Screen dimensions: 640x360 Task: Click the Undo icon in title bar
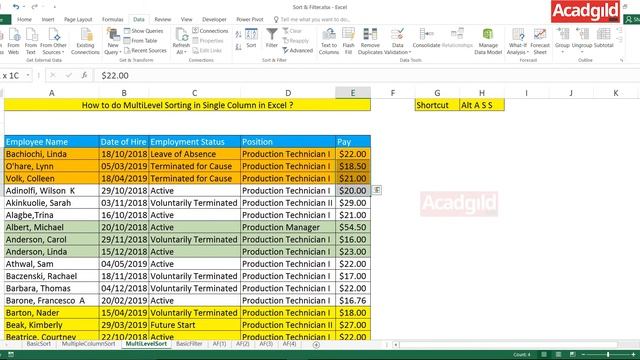tap(16, 7)
